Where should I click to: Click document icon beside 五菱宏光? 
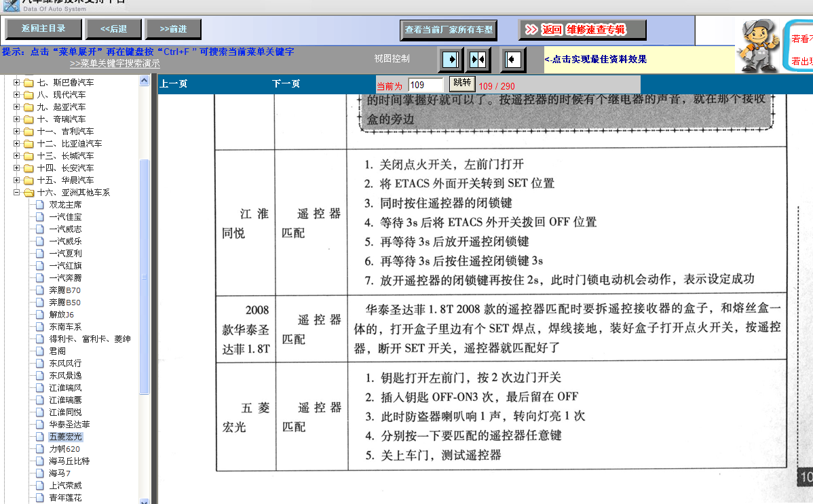pyautogui.click(x=40, y=437)
